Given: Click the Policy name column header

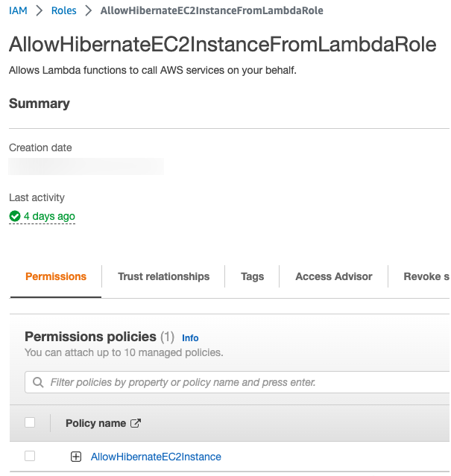Looking at the screenshot, I should click(95, 423).
